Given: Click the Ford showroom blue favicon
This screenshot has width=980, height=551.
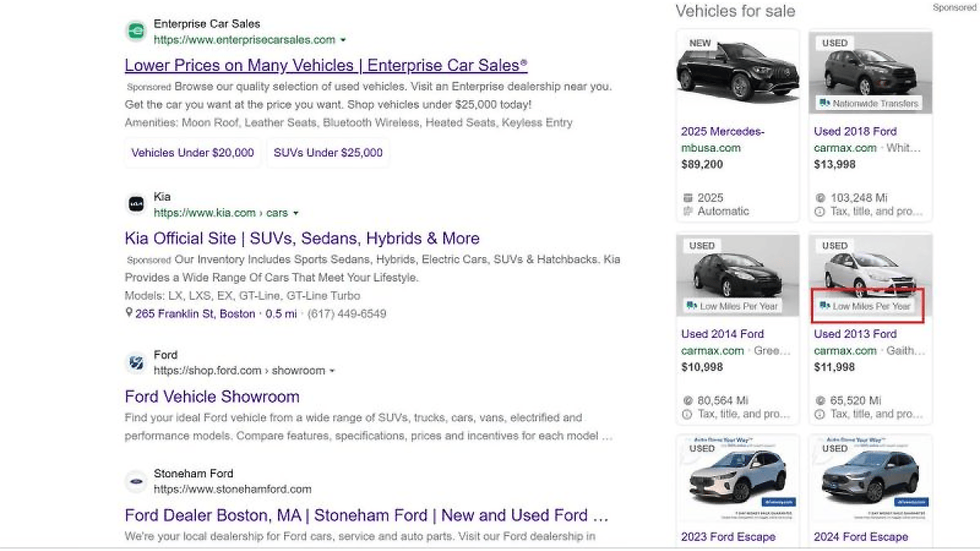Looking at the screenshot, I should pyautogui.click(x=136, y=363).
